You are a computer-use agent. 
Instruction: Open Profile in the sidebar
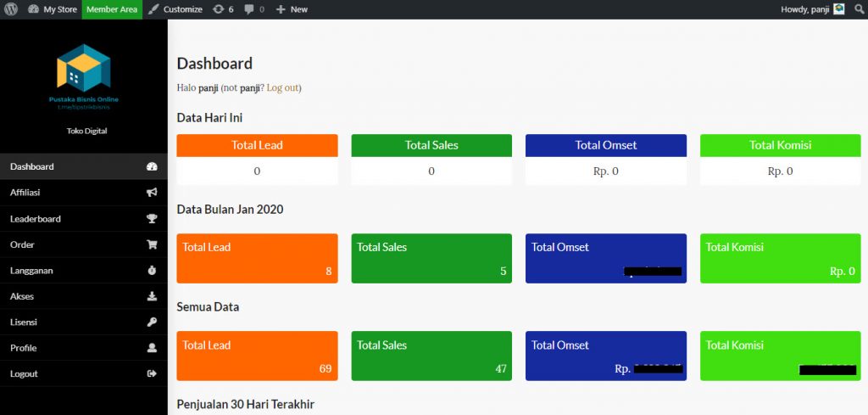pyautogui.click(x=84, y=348)
